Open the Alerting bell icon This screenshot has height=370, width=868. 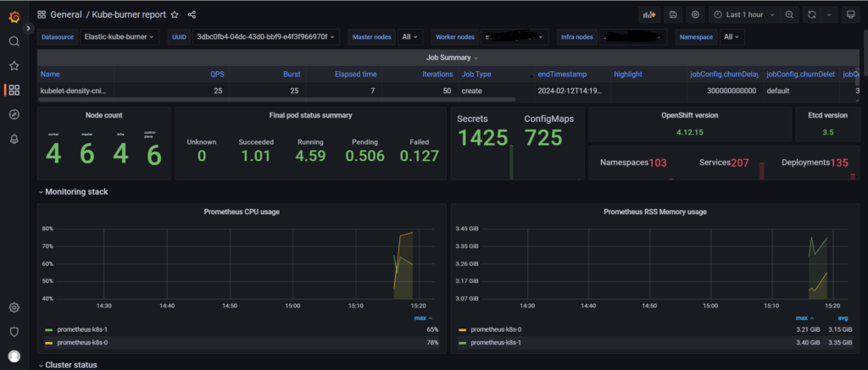tap(14, 139)
